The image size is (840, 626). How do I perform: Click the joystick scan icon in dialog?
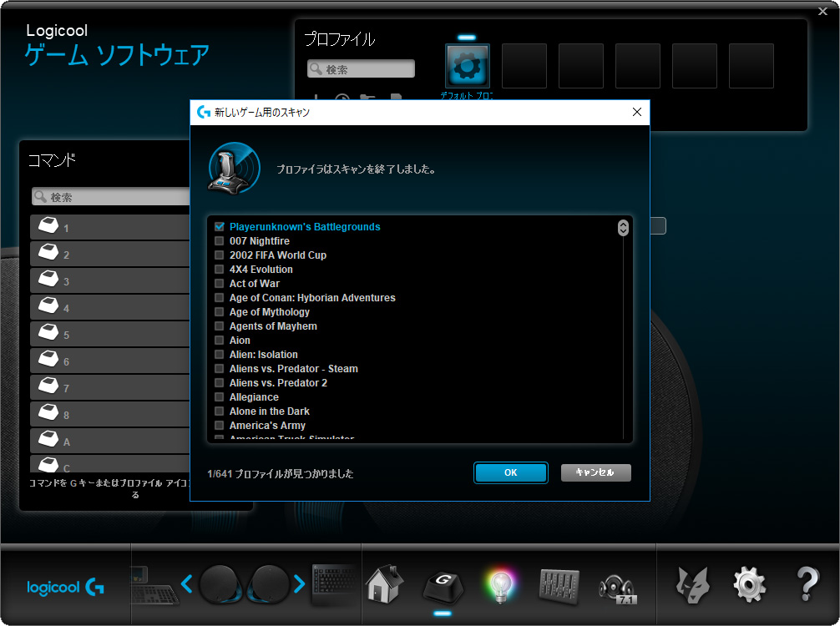[234, 168]
